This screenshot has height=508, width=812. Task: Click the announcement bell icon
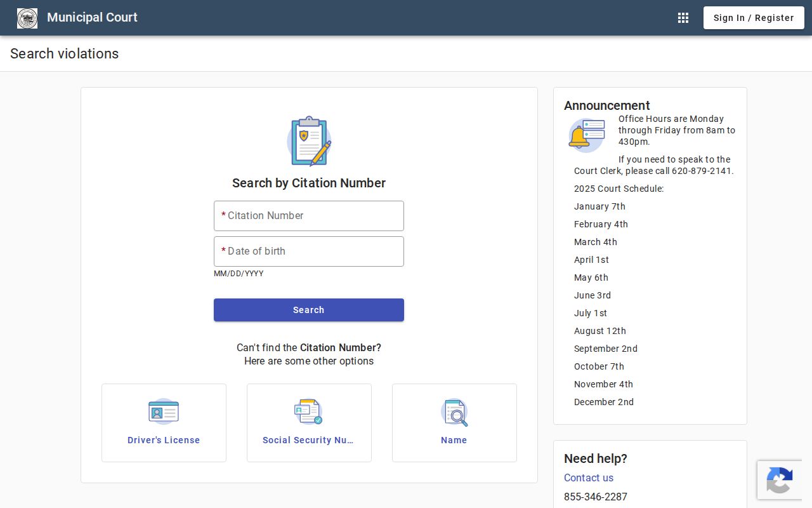point(586,135)
